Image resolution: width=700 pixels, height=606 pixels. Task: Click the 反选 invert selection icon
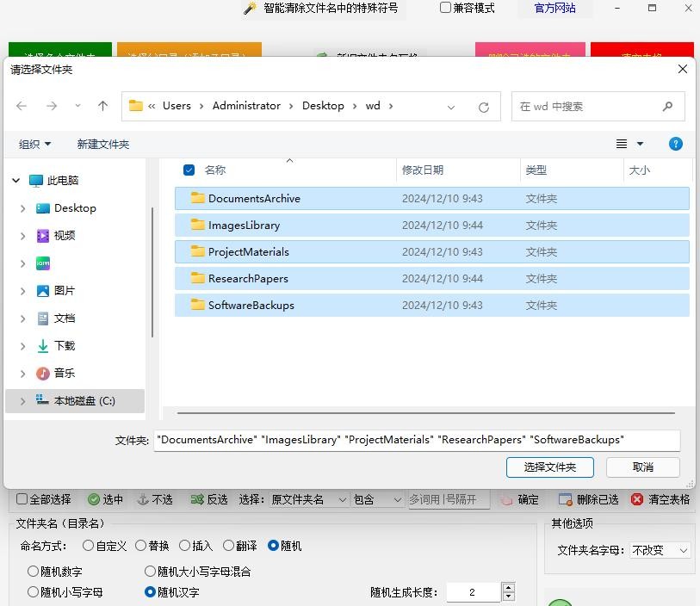coord(197,499)
